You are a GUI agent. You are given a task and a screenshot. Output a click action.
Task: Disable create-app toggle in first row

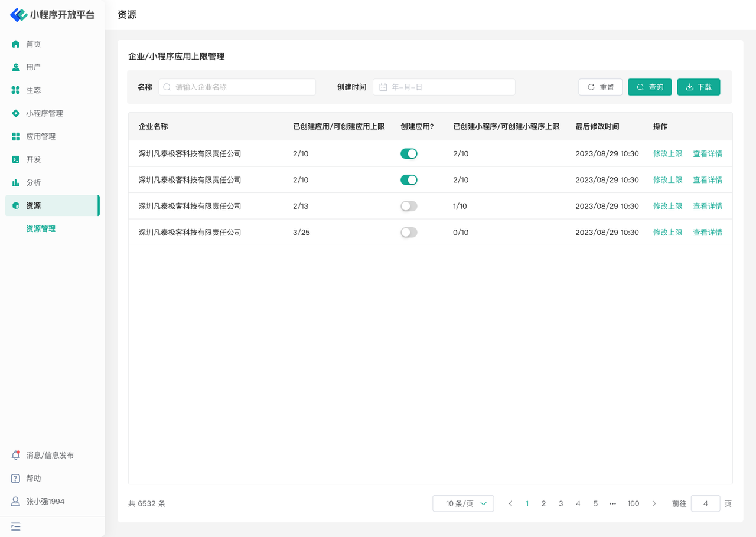point(409,154)
